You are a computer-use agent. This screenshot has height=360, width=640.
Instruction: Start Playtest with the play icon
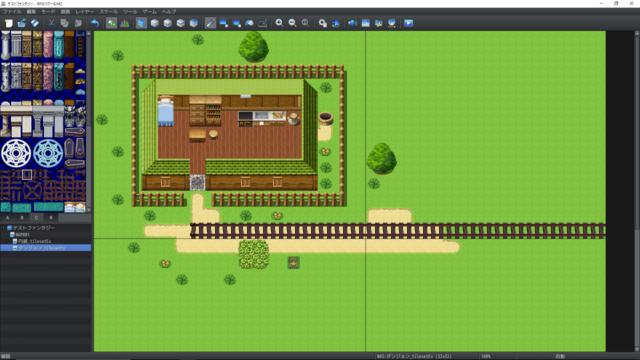pyautogui.click(x=409, y=23)
